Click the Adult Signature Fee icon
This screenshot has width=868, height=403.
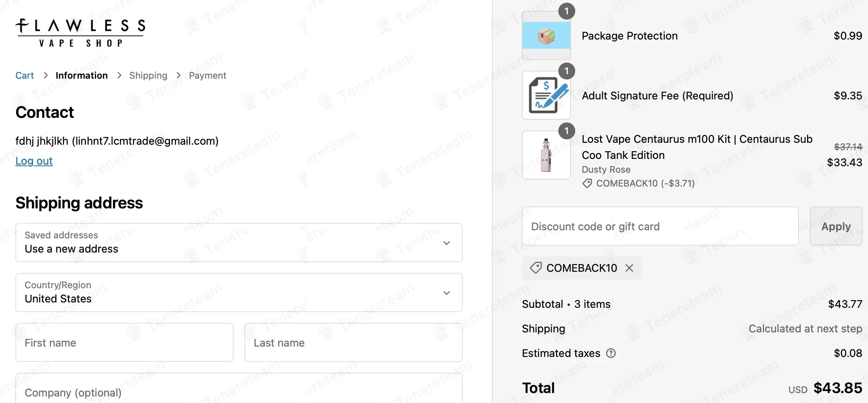546,95
